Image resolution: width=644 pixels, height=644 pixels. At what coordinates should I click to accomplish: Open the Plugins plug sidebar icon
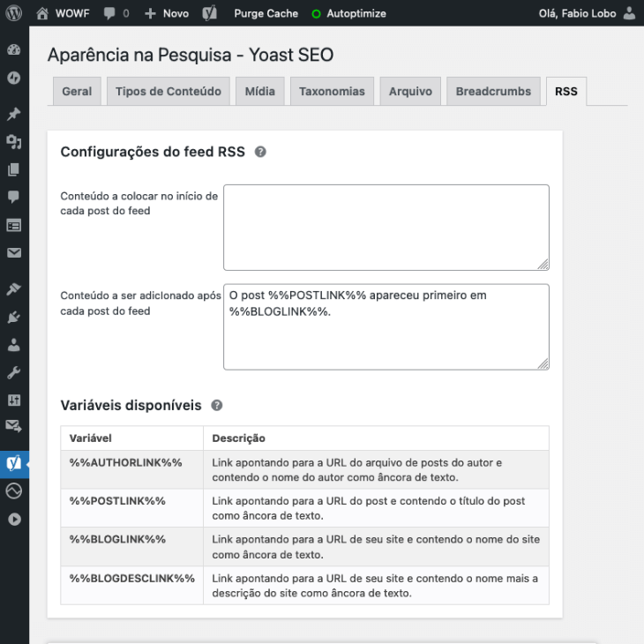[14, 317]
